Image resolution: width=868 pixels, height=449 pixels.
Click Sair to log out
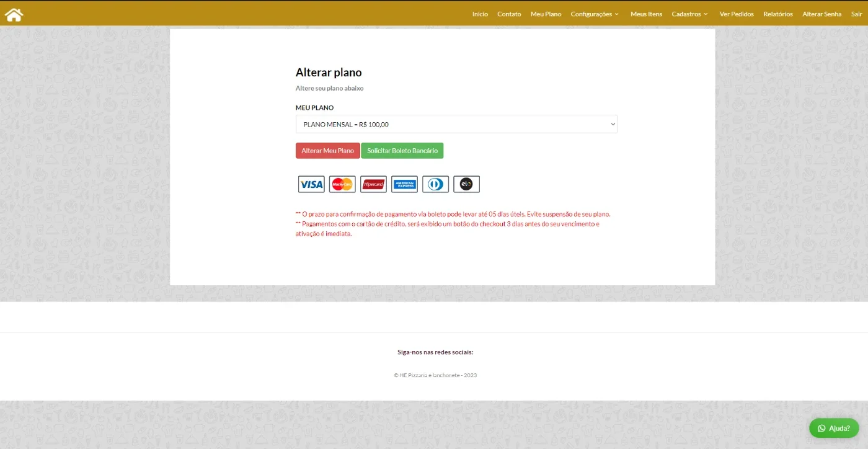(857, 14)
